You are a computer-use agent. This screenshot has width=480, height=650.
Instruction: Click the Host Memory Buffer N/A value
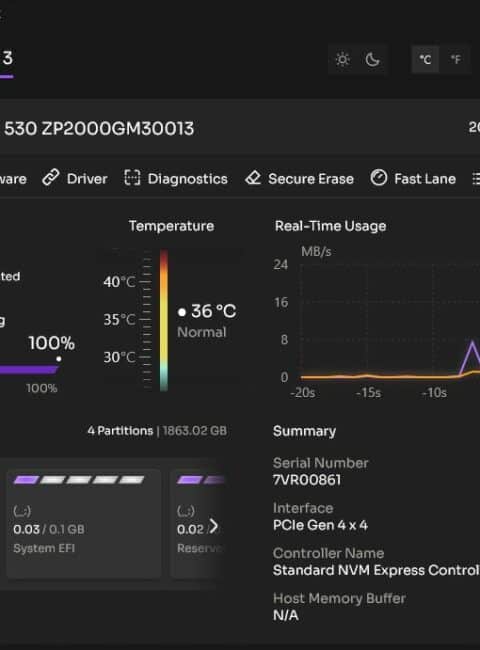(286, 616)
